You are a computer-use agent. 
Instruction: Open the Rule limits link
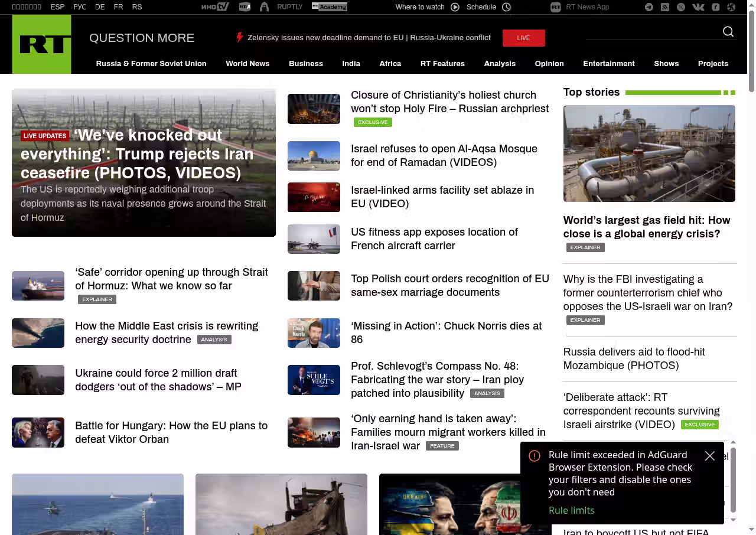571,510
